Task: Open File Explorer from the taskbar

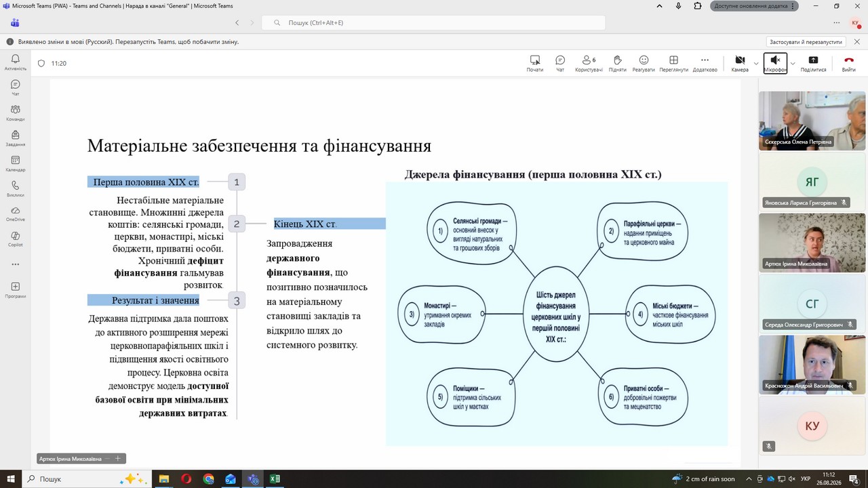Action: point(164,479)
